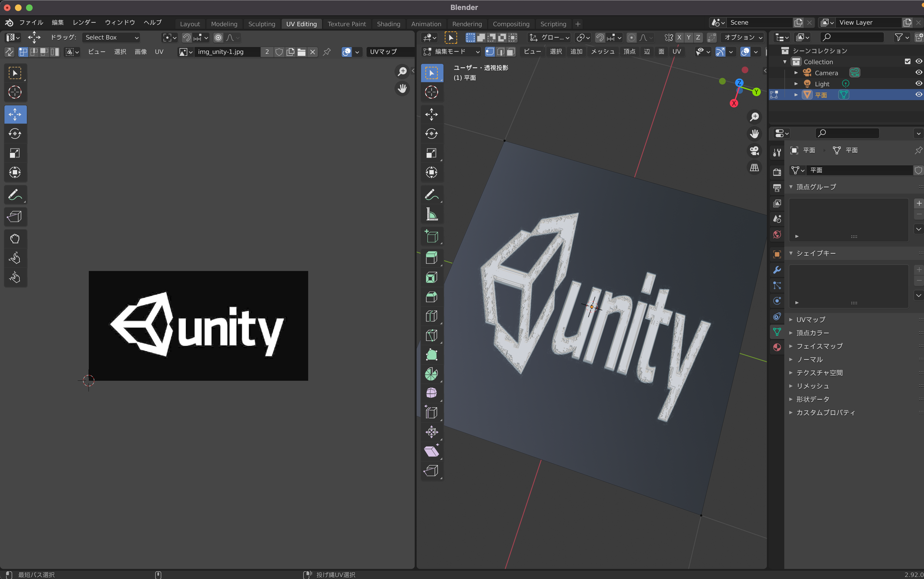This screenshot has height=579, width=924.
Task: Open the Material properties tab
Action: coord(777,347)
